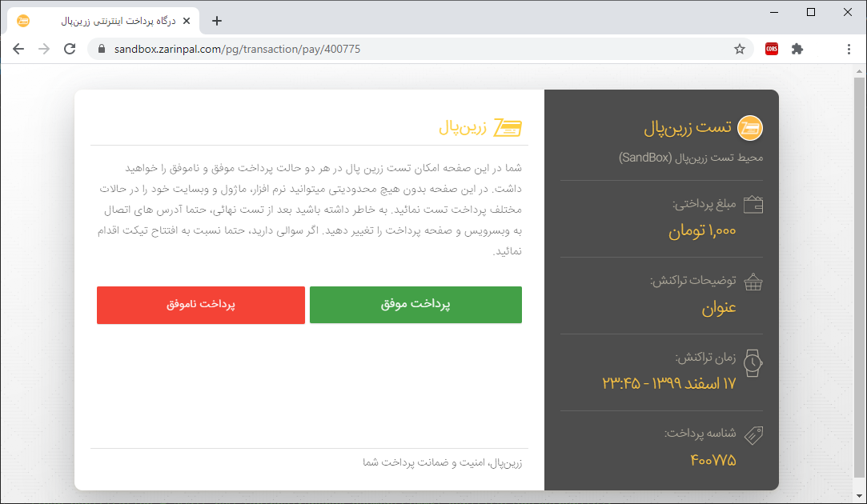Viewport: 867px width, 504px height.
Task: Click the yellow Zarinpal card logo in white panel
Action: pos(508,128)
